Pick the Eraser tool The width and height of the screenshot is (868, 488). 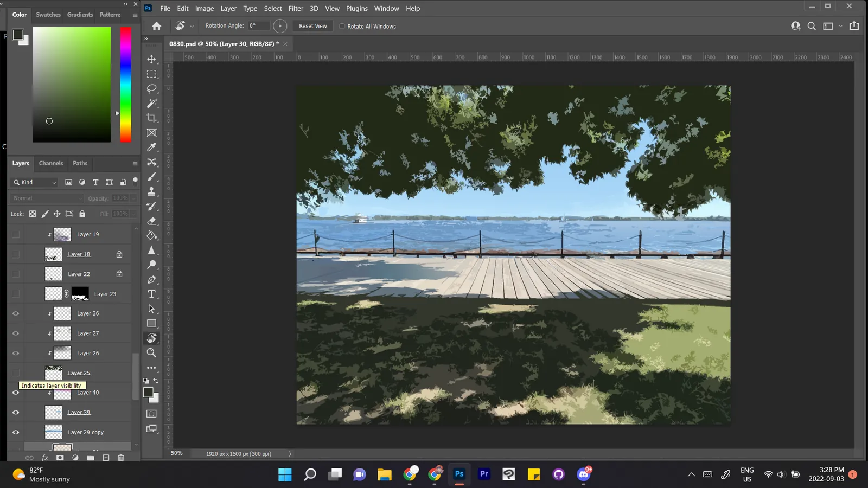point(152,221)
